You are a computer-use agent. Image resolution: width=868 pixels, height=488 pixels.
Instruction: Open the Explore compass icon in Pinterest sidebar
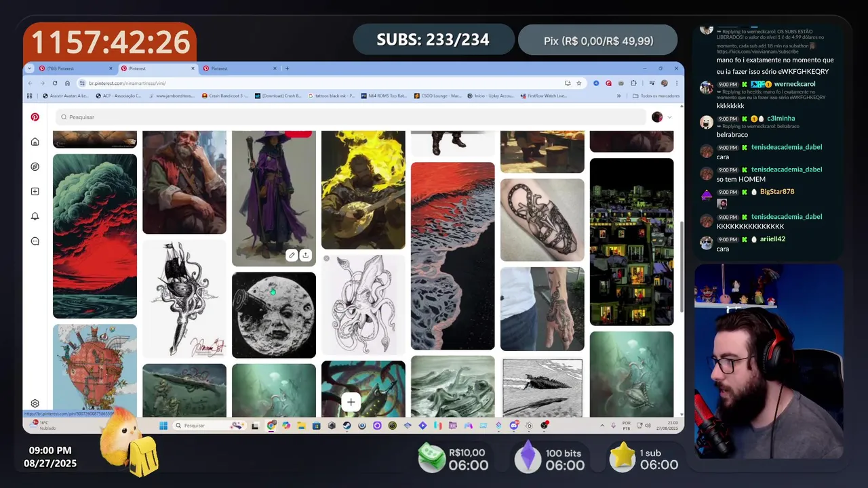pyautogui.click(x=35, y=167)
